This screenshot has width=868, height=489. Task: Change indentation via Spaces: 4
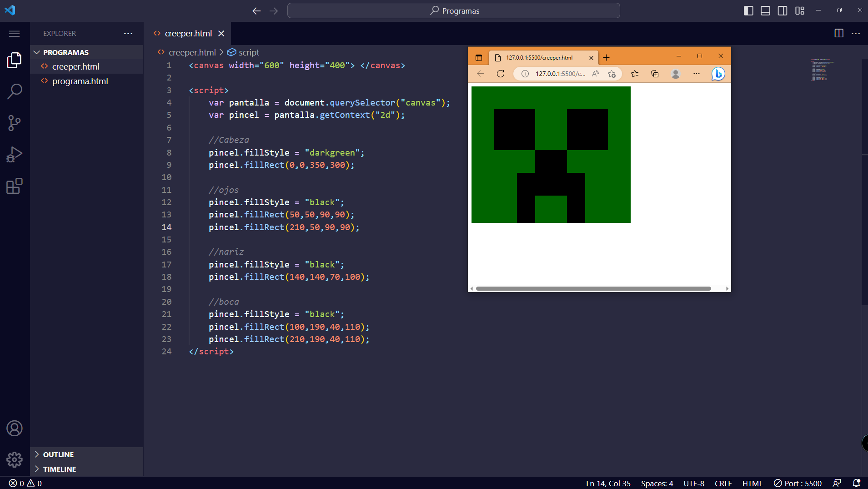[x=657, y=484]
